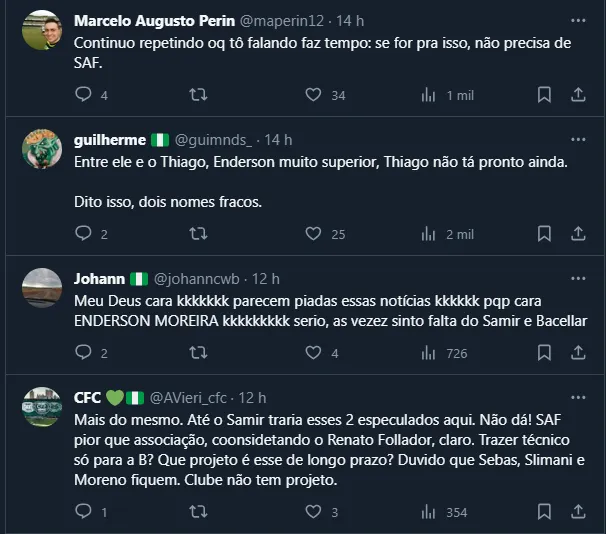Like Johann's tweet about ENDERSON MOREIRA

pyautogui.click(x=313, y=353)
